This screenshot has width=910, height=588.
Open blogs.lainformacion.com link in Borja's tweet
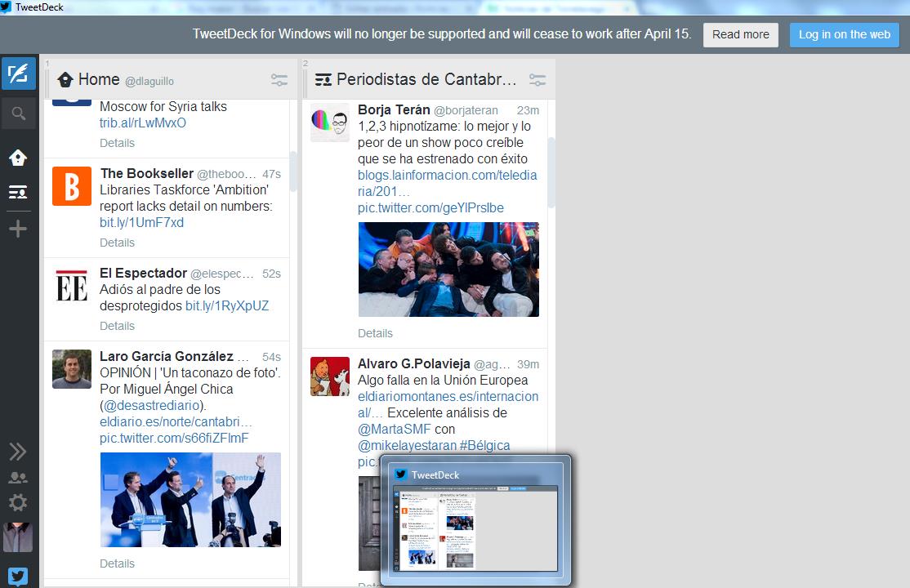448,184
